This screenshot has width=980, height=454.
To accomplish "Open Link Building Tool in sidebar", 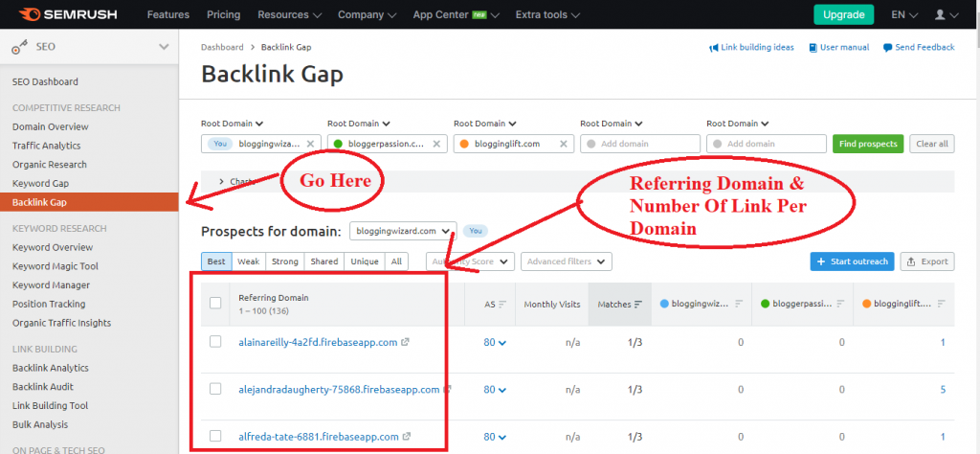I will (x=50, y=406).
